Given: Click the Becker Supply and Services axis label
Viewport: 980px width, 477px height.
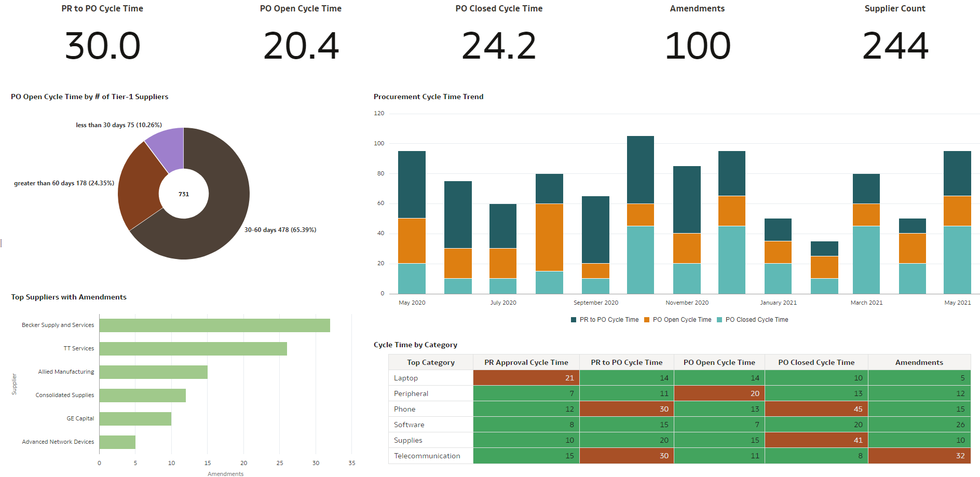Looking at the screenshot, I should click(58, 325).
